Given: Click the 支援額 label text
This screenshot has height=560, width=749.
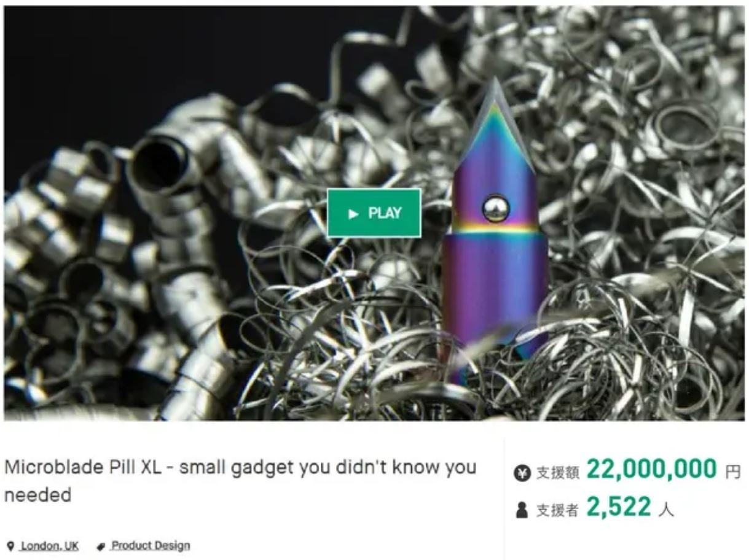Looking at the screenshot, I should point(558,473).
